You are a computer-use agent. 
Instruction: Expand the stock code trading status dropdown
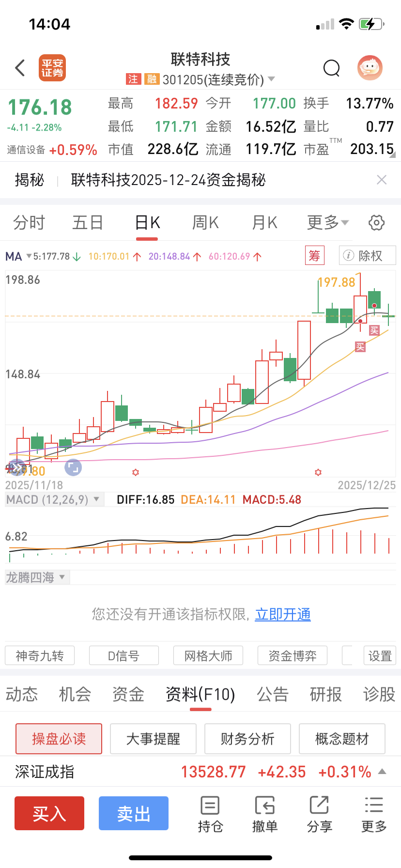point(271,79)
